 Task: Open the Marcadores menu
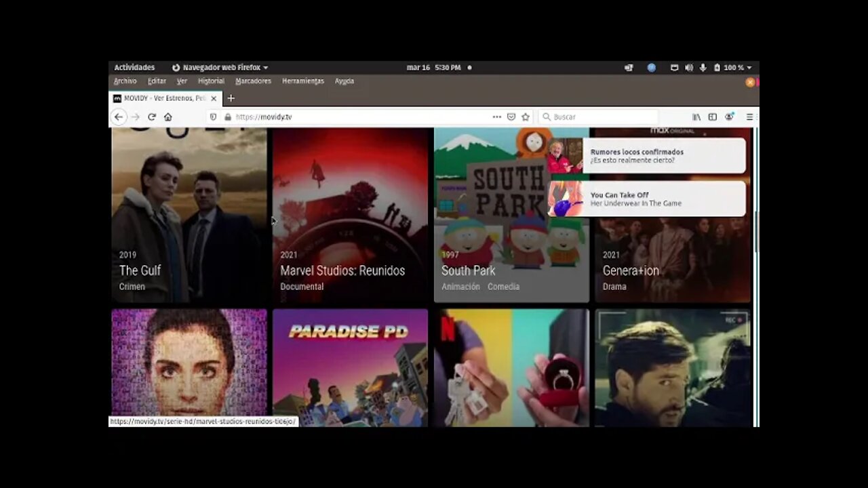tap(253, 81)
